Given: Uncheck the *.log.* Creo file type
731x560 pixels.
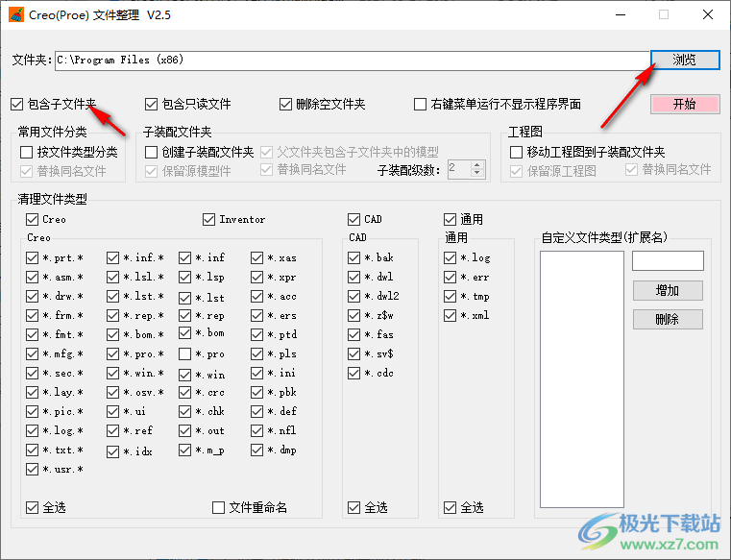Looking at the screenshot, I should click(x=32, y=431).
